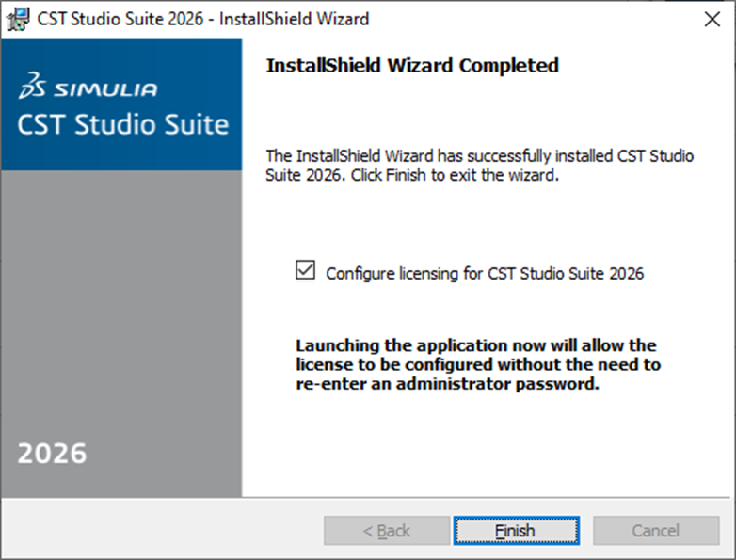Click the "CST Studio Suite" product name in the banner

click(x=122, y=124)
